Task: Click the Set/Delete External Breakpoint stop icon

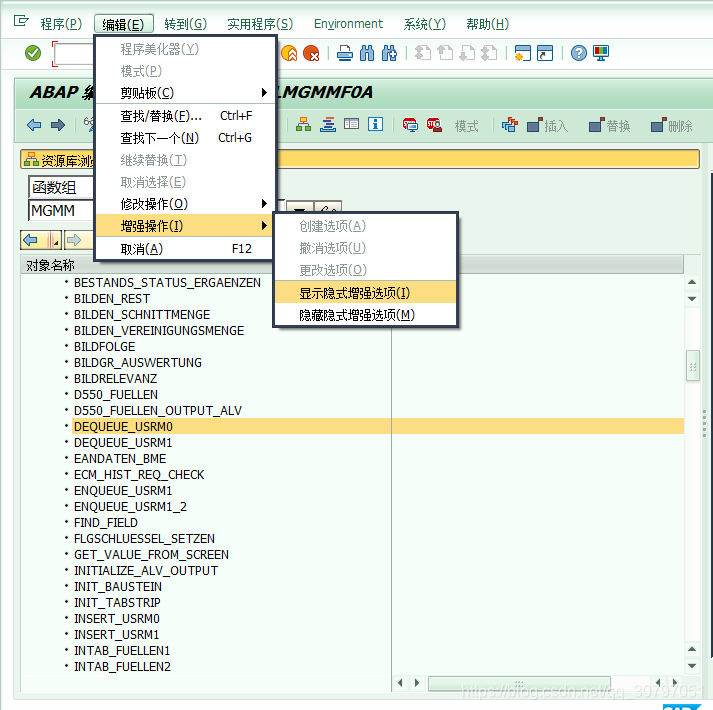Action: tap(434, 124)
